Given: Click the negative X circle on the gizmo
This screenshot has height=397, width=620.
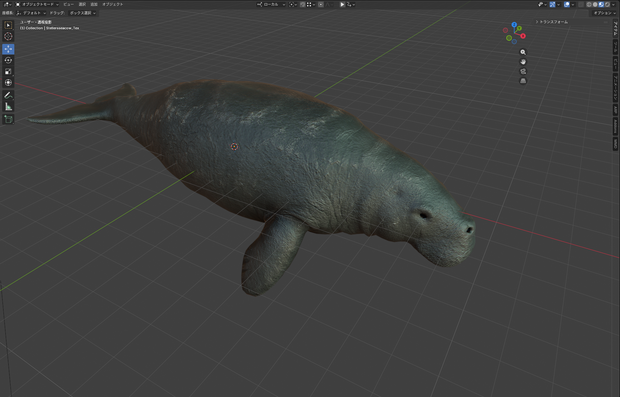Looking at the screenshot, I should [505, 30].
